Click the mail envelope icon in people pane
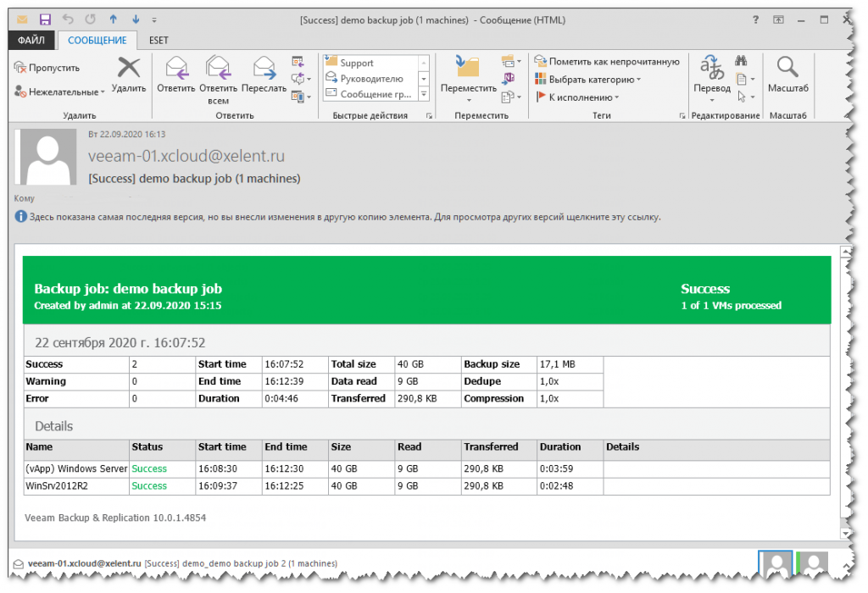This screenshot has height=593, width=868. click(x=19, y=564)
